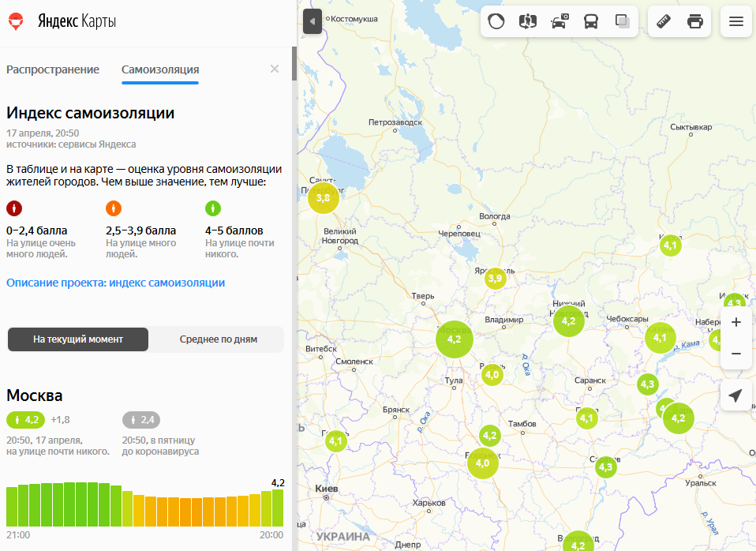Click the grey 2,4 pre-coronavirus badge
The height and width of the screenshot is (551, 756).
click(x=141, y=420)
